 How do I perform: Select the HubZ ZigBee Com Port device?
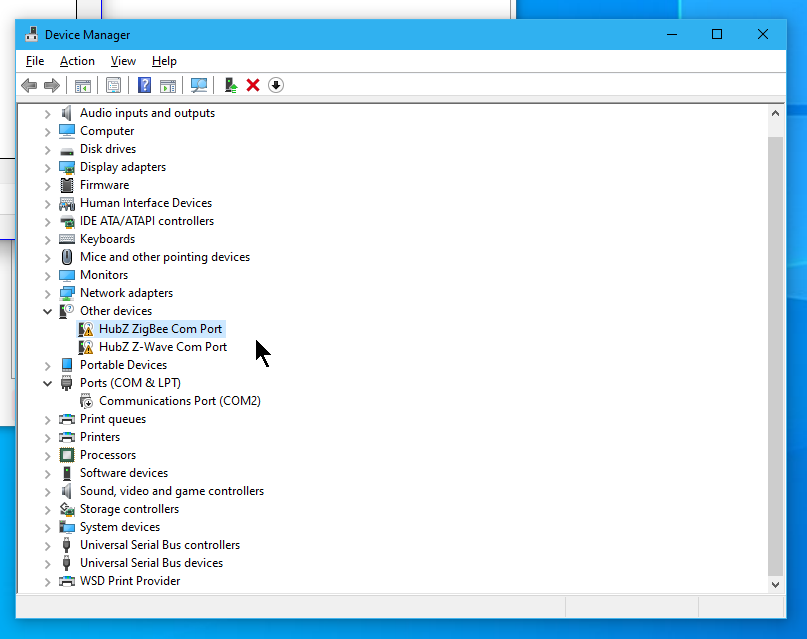(x=160, y=329)
